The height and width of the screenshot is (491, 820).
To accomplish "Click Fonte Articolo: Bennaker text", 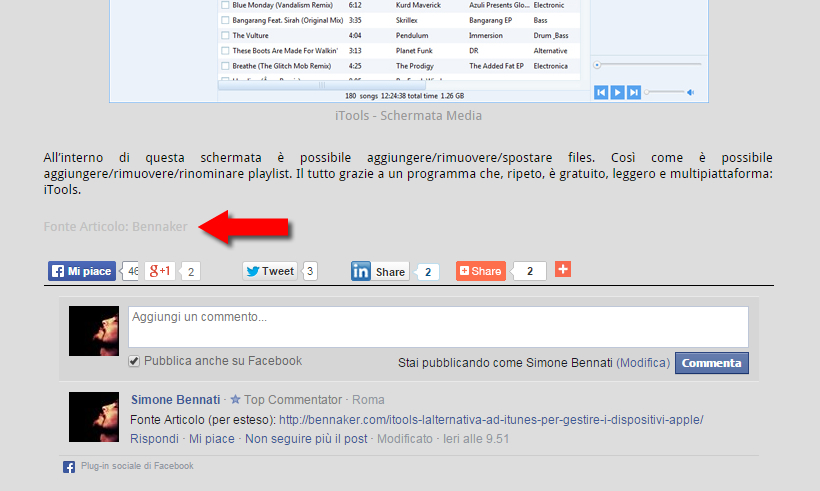I will click(116, 227).
